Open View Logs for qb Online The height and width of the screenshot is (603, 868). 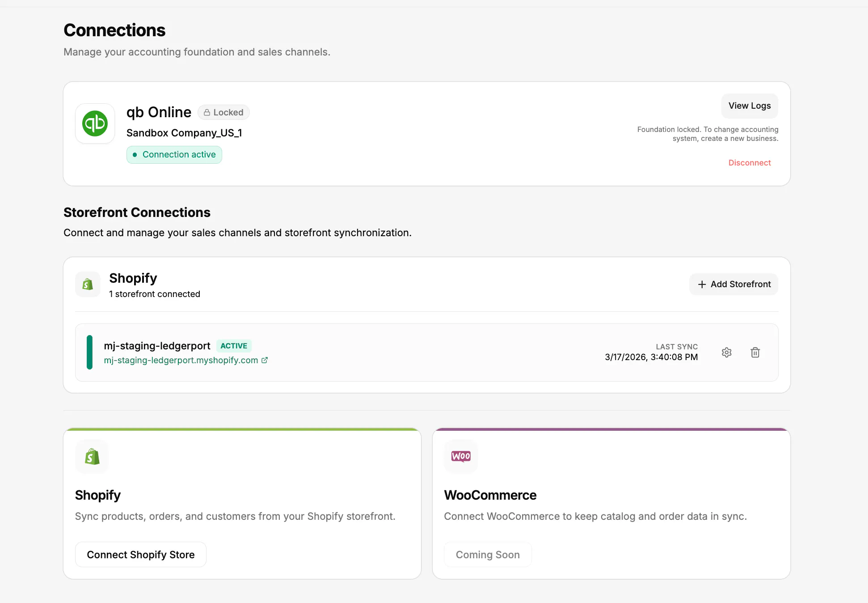(750, 106)
